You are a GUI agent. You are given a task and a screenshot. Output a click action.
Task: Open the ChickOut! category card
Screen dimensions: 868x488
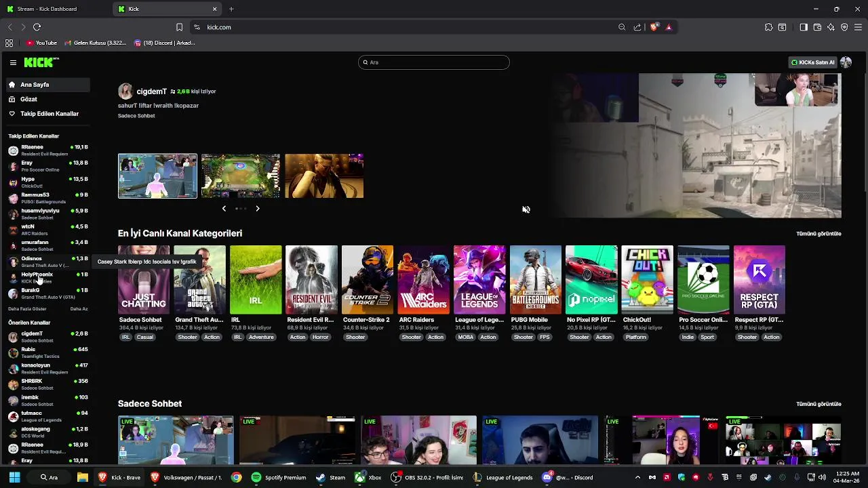[x=647, y=280]
